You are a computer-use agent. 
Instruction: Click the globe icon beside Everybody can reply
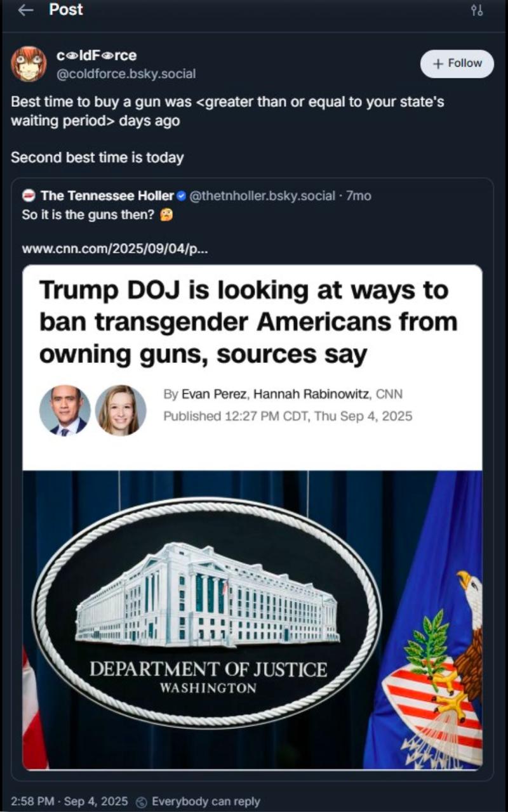pos(142,802)
